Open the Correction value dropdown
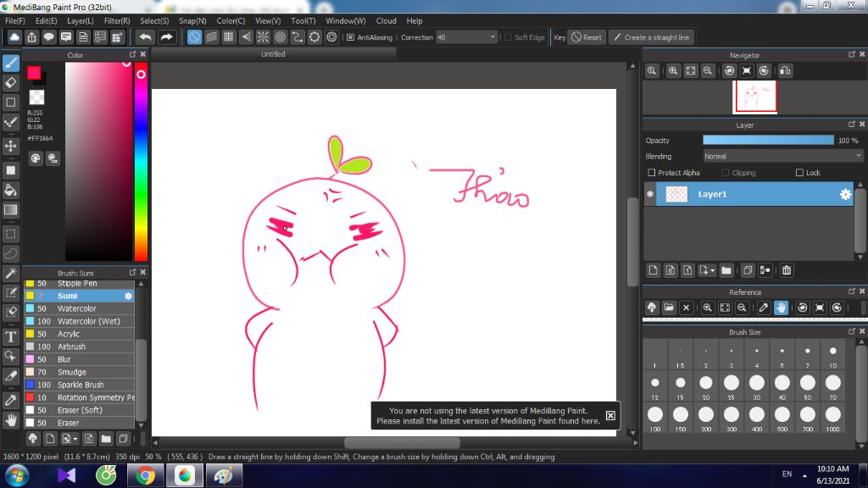This screenshot has height=488, width=868. 492,37
